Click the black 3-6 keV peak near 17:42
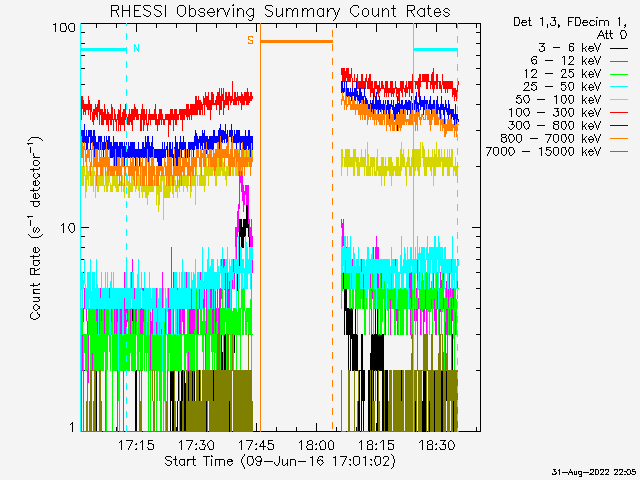The width and height of the screenshot is (640, 480). tap(244, 229)
